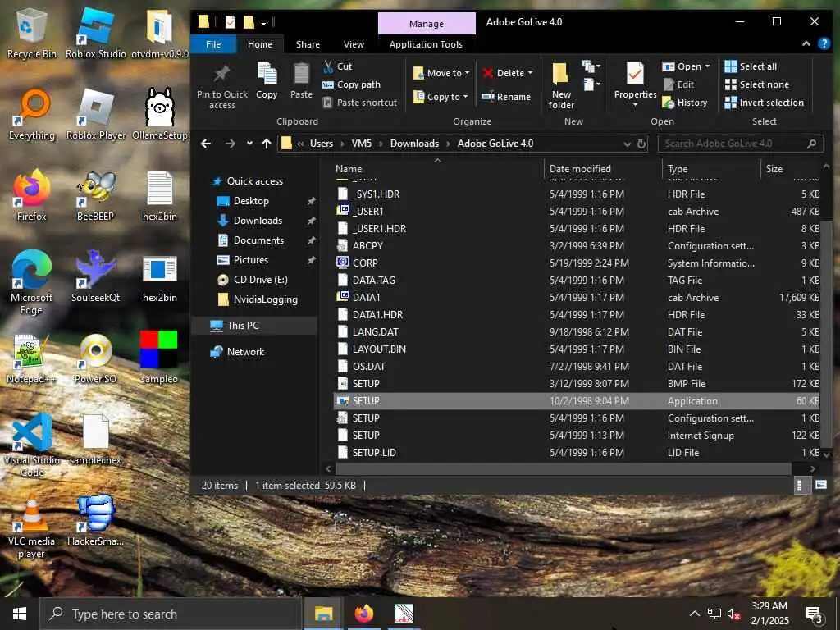Viewport: 840px width, 630px height.
Task: Click Select all in ribbon
Action: pyautogui.click(x=751, y=66)
